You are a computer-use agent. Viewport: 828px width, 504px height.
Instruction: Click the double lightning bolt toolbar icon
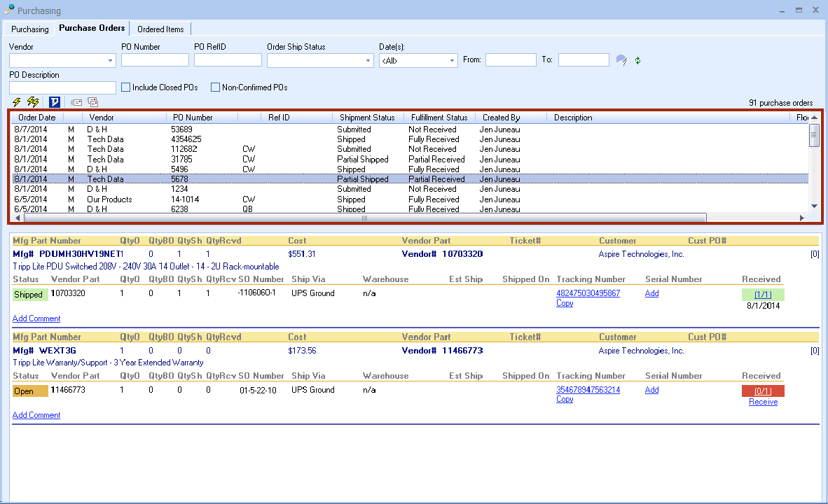coord(32,102)
